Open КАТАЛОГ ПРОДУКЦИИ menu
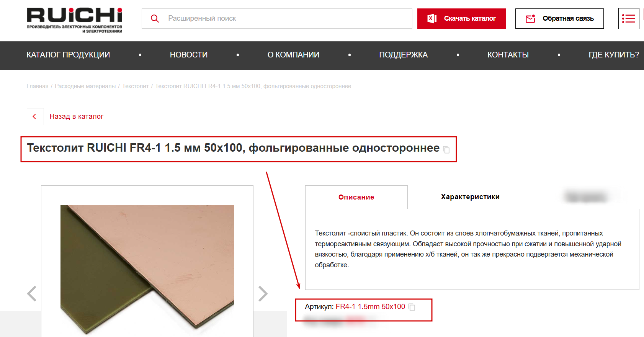Screen dimensions: 644x337 click(68, 55)
